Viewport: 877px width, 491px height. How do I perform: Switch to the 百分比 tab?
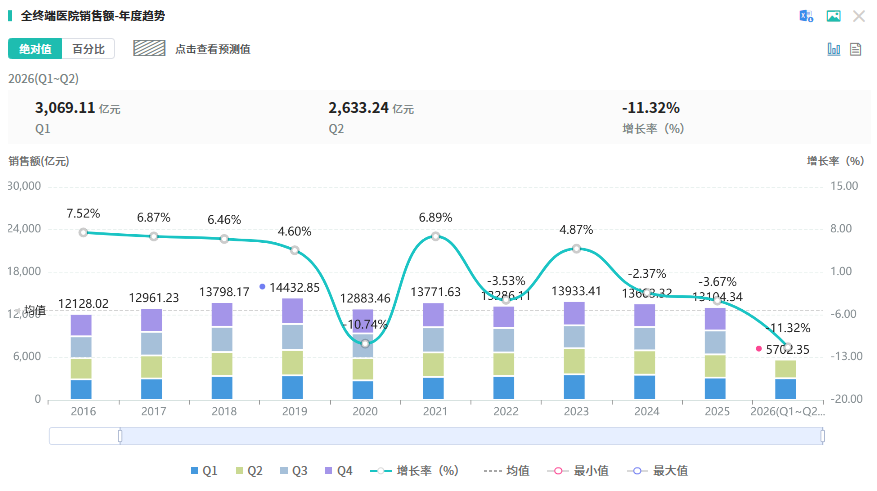pyautogui.click(x=88, y=49)
